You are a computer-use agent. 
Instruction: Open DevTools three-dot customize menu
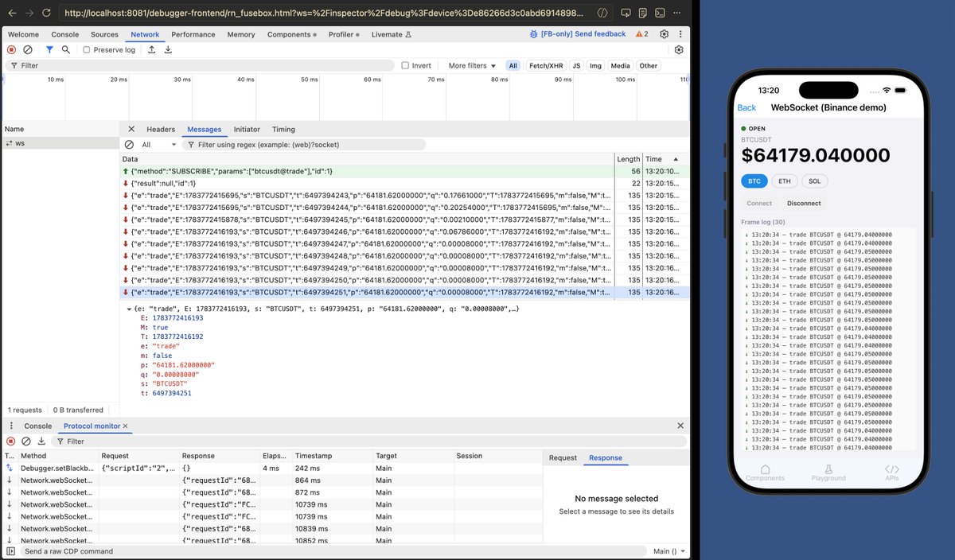point(679,34)
